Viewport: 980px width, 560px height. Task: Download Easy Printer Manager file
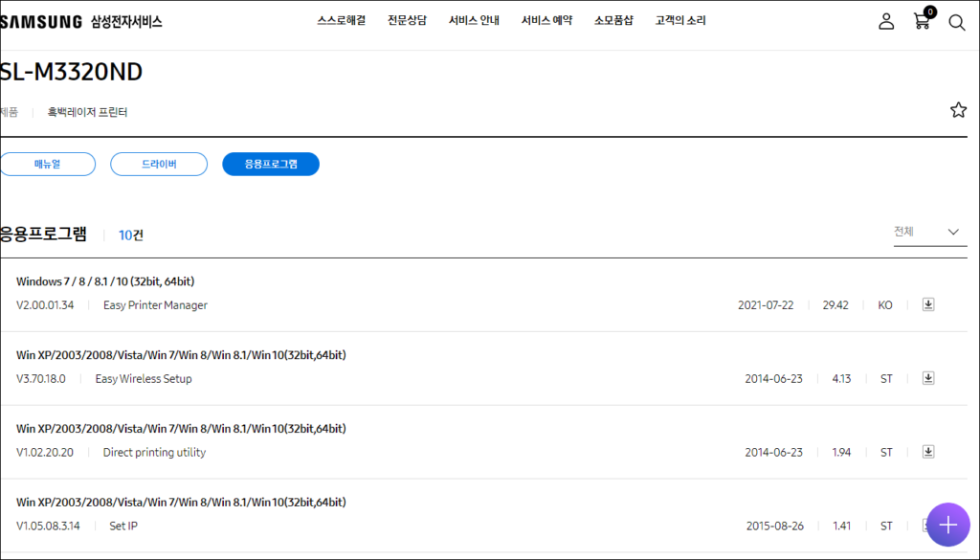pyautogui.click(x=927, y=304)
